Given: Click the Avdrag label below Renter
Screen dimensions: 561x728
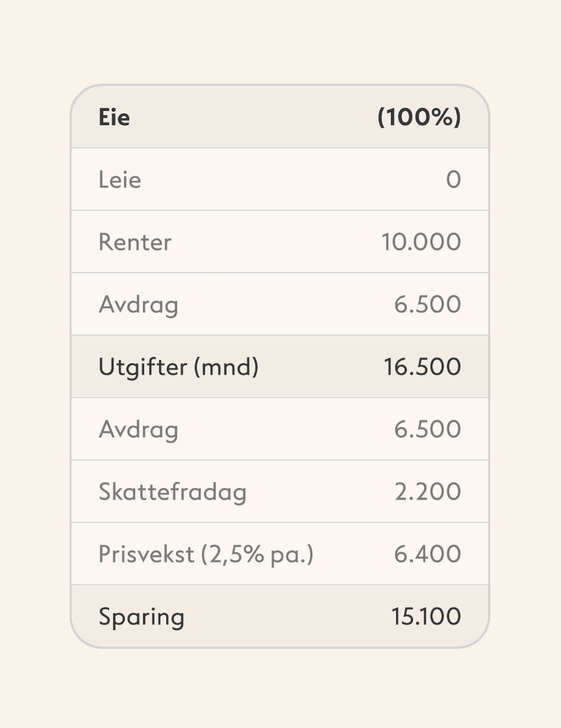Looking at the screenshot, I should click(138, 304).
